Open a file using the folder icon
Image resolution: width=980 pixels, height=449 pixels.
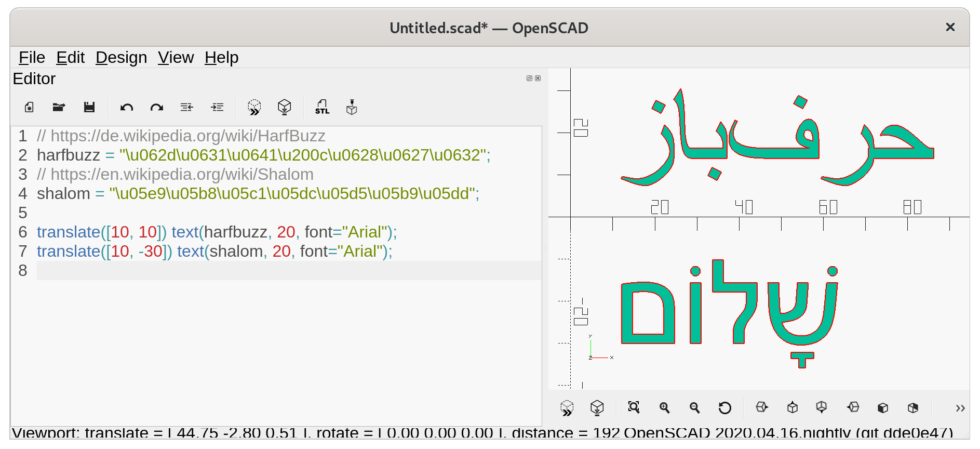click(59, 108)
